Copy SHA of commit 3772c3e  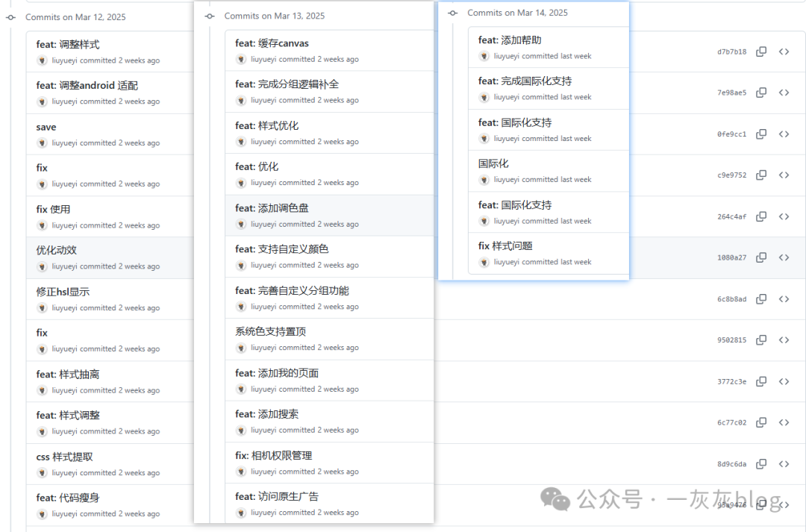(x=761, y=381)
